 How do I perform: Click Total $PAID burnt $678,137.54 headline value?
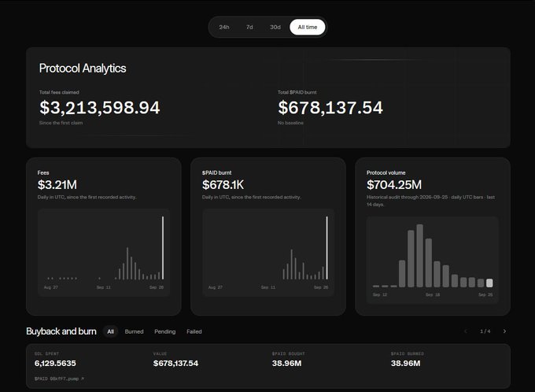(x=330, y=108)
